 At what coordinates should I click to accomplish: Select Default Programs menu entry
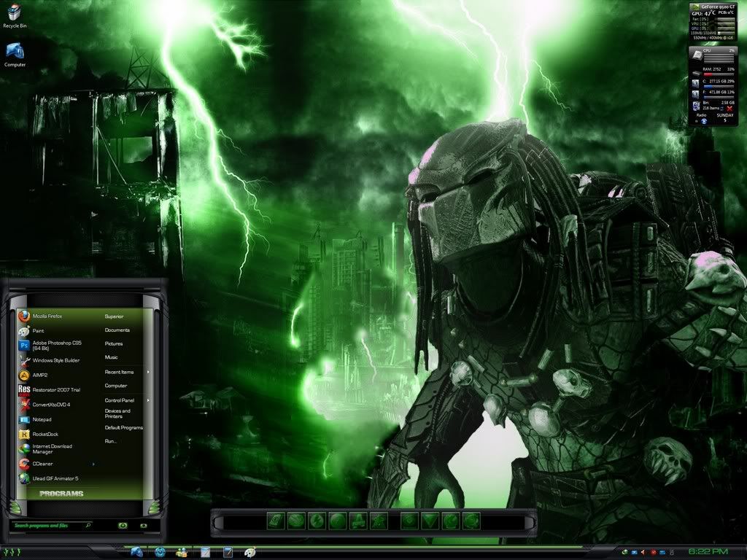coord(123,428)
